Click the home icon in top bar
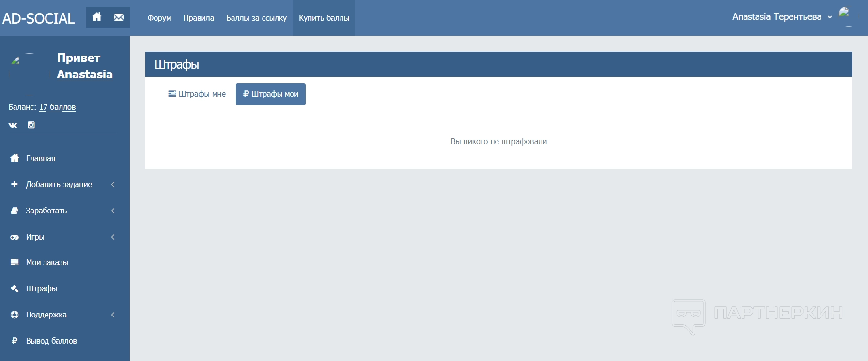 pyautogui.click(x=97, y=17)
